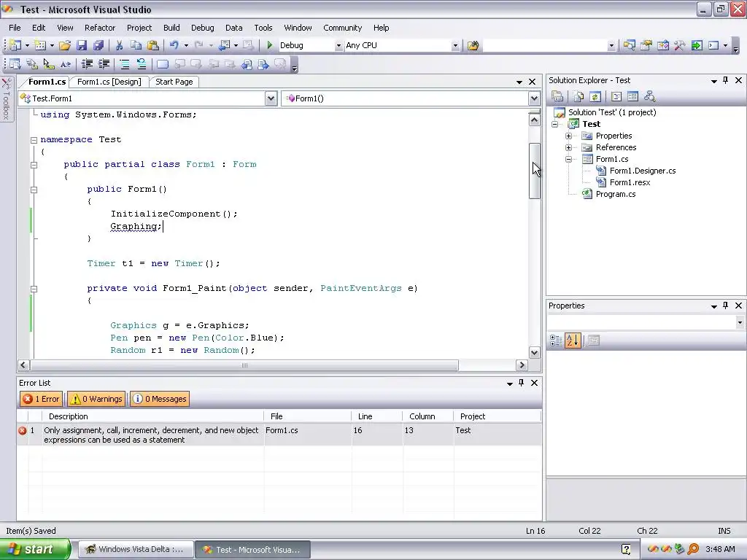This screenshot has width=747, height=560.
Task: Open the Test.Form1 types dropdown
Action: pos(271,98)
